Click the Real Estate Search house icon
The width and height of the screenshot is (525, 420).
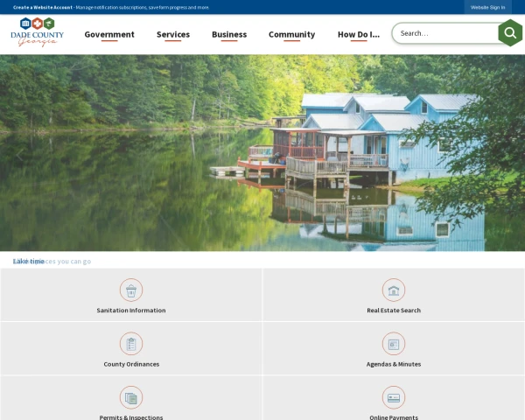coord(394,290)
